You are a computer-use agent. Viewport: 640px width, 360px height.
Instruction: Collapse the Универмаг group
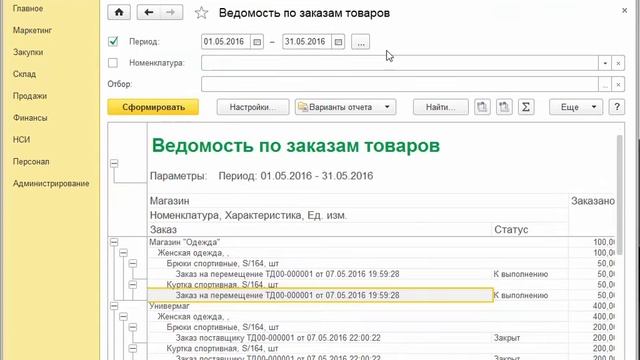114,306
